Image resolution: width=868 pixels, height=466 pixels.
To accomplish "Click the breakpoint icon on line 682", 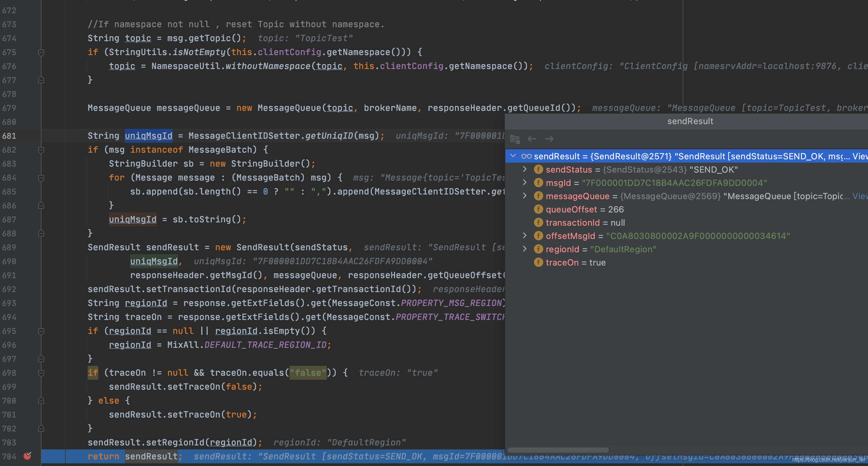I will point(41,150).
